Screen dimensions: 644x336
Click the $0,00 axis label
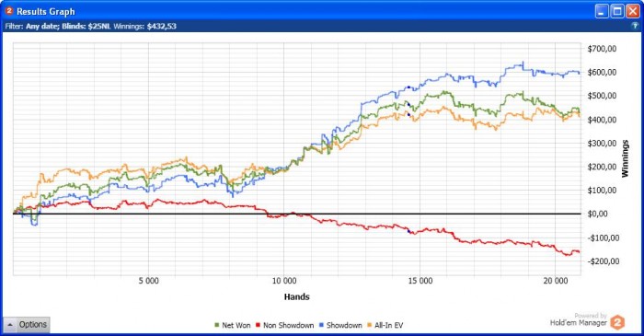coord(597,214)
